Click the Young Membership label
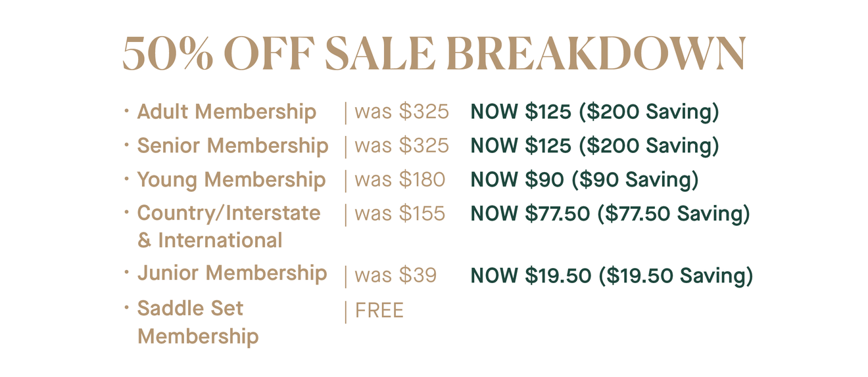Image resolution: width=868 pixels, height=377 pixels. point(231,180)
